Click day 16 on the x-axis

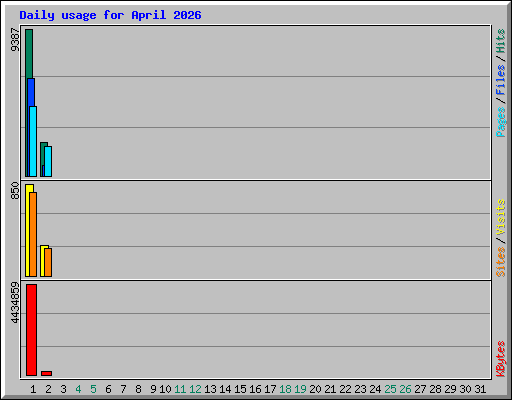pos(255,389)
